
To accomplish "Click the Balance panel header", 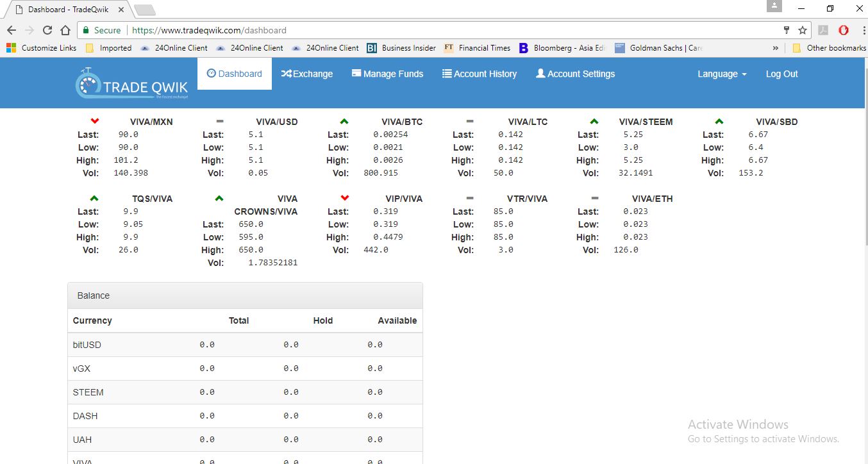I will click(245, 295).
